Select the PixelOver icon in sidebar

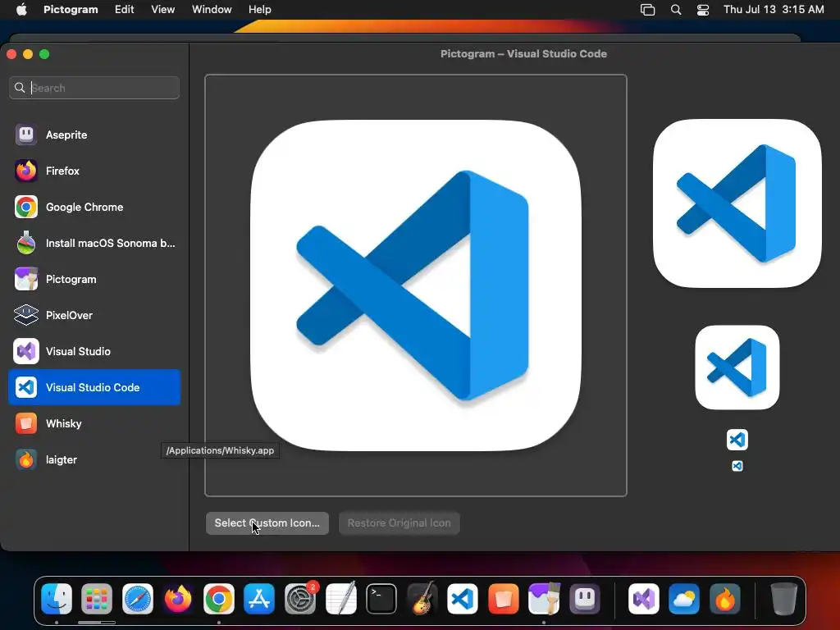[25, 315]
